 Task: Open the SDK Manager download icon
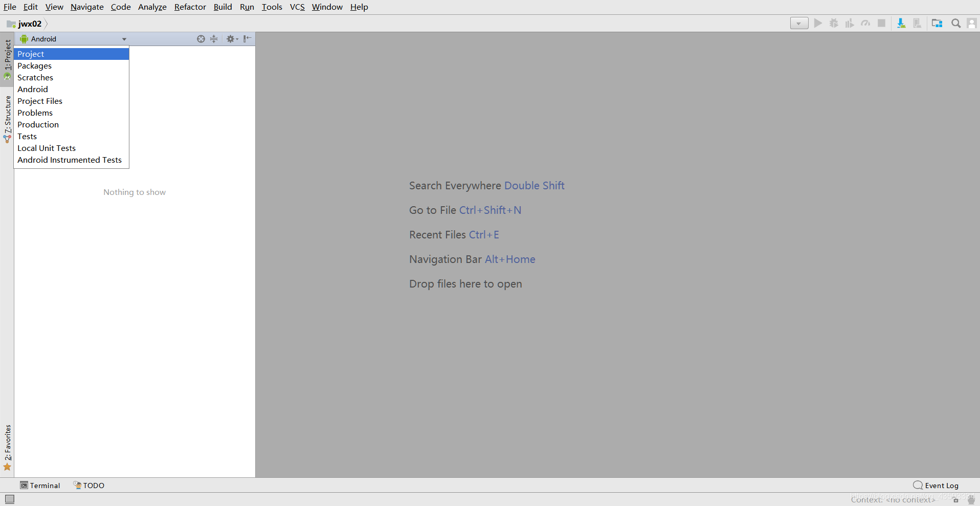[x=901, y=23]
